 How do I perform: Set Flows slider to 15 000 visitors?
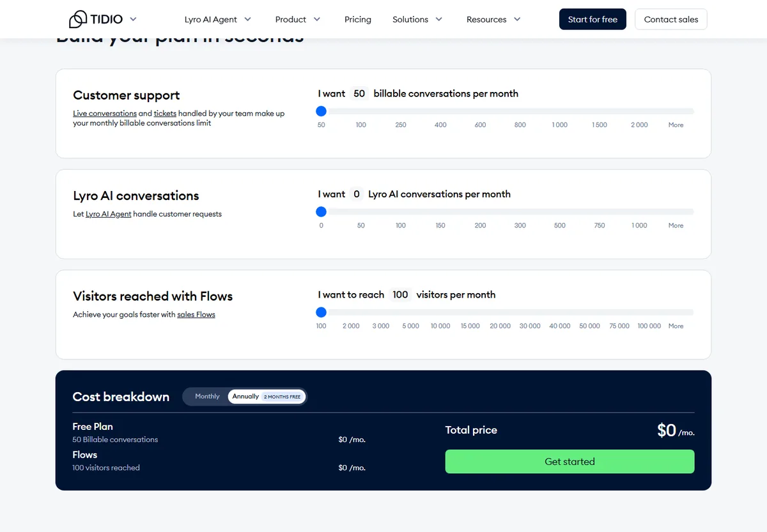tap(470, 326)
